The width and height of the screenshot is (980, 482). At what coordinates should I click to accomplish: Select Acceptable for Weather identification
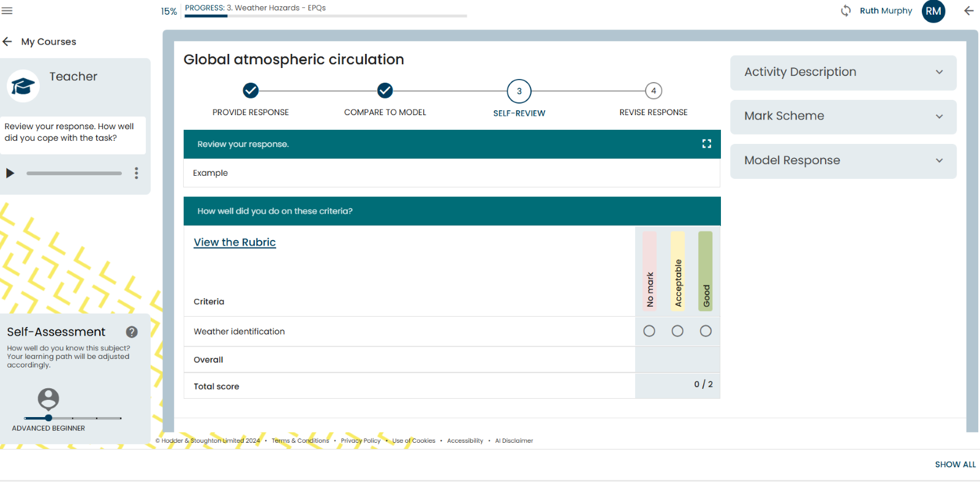(x=677, y=331)
